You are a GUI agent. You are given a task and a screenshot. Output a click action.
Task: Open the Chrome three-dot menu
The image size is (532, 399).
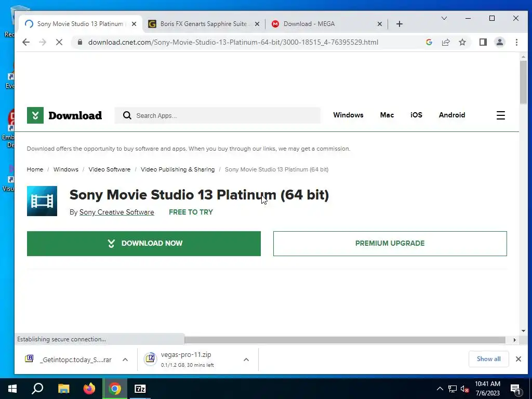(x=516, y=42)
